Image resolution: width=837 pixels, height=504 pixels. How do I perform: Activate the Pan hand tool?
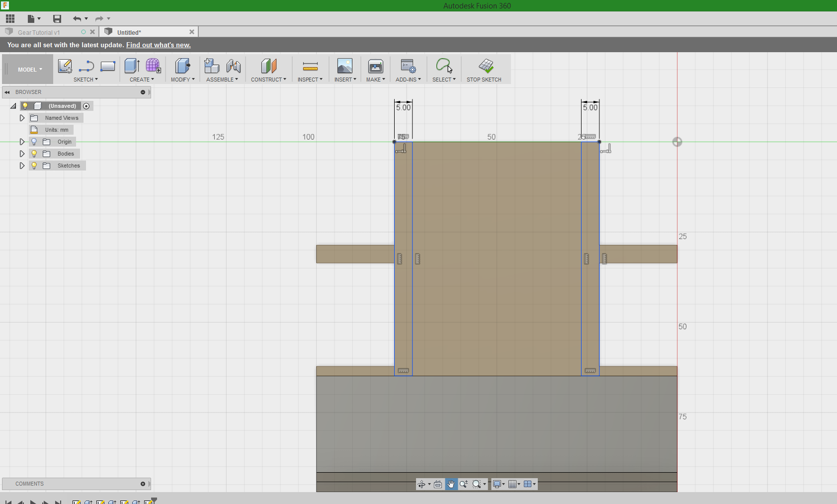pos(451,484)
